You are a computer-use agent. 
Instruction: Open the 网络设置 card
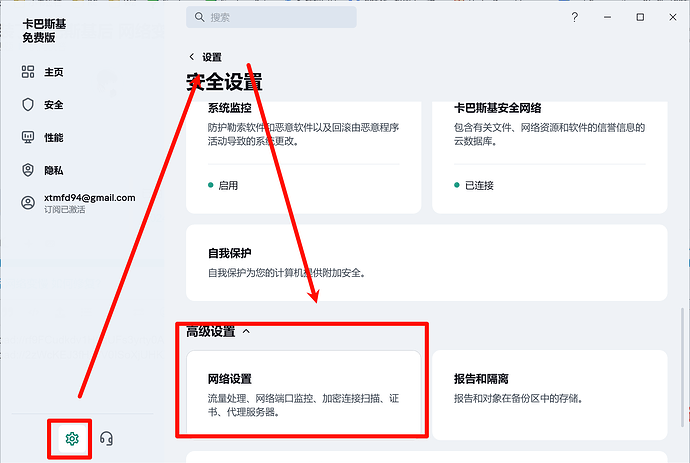(304, 394)
